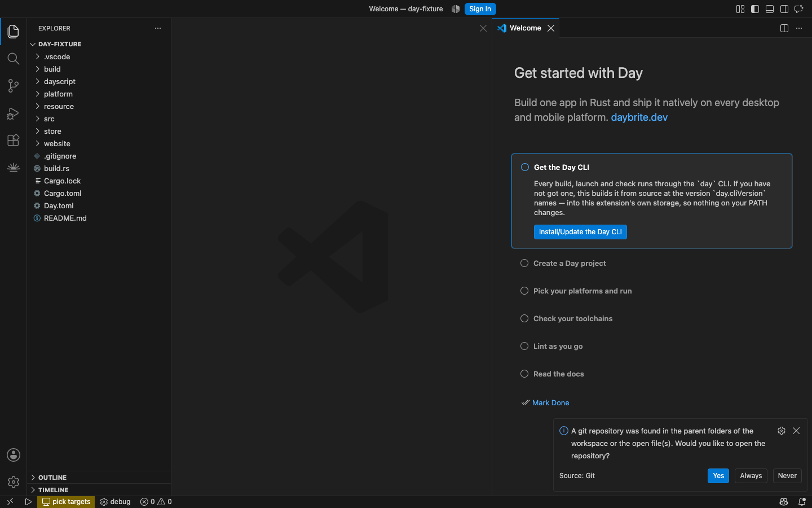Expand the .vscode folder
Viewport: 812px width, 508px height.
click(99, 56)
